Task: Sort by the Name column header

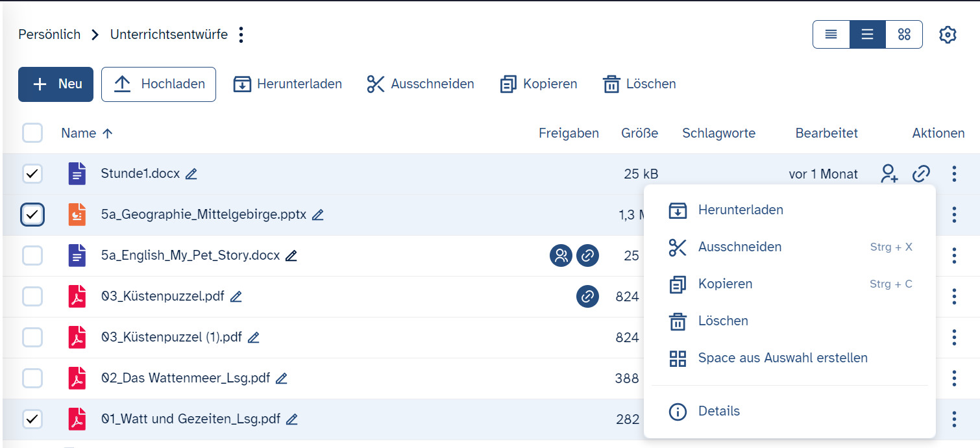Action: click(79, 133)
